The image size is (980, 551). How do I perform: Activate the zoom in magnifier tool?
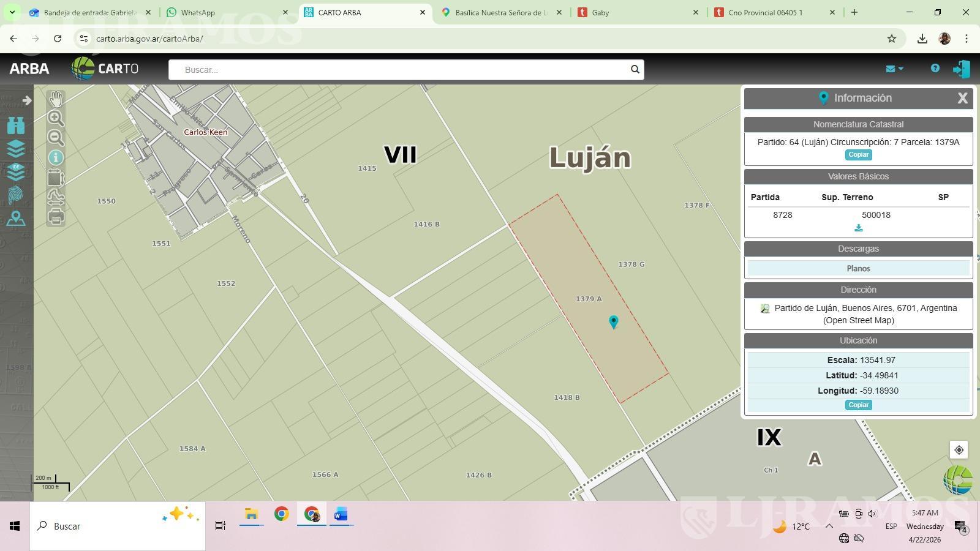pyautogui.click(x=56, y=118)
